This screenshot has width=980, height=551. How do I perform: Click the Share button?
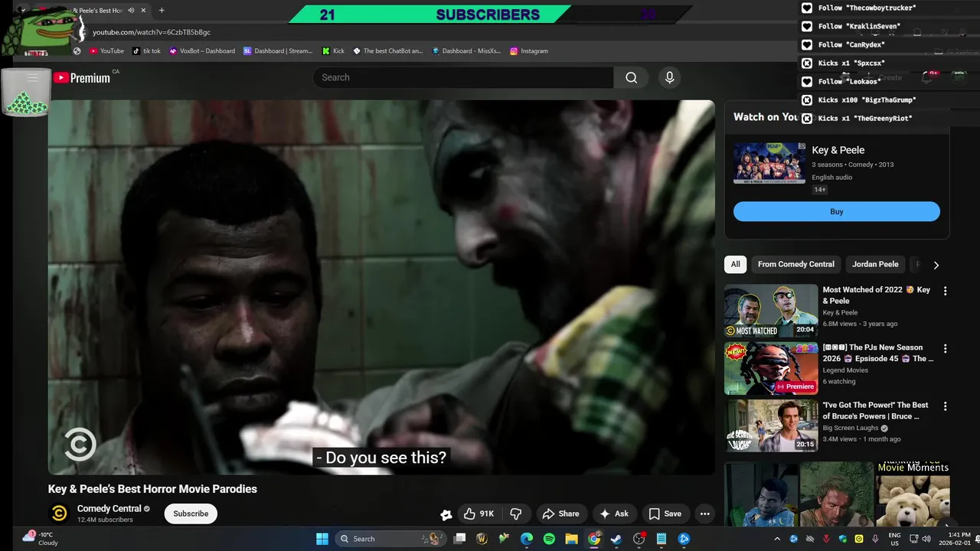(560, 514)
